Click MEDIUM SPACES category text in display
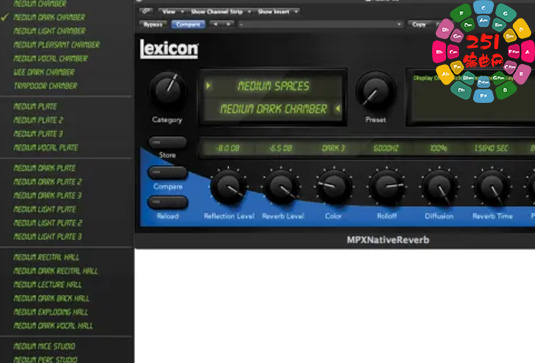Image resolution: width=535 pixels, height=363 pixels. tap(273, 86)
